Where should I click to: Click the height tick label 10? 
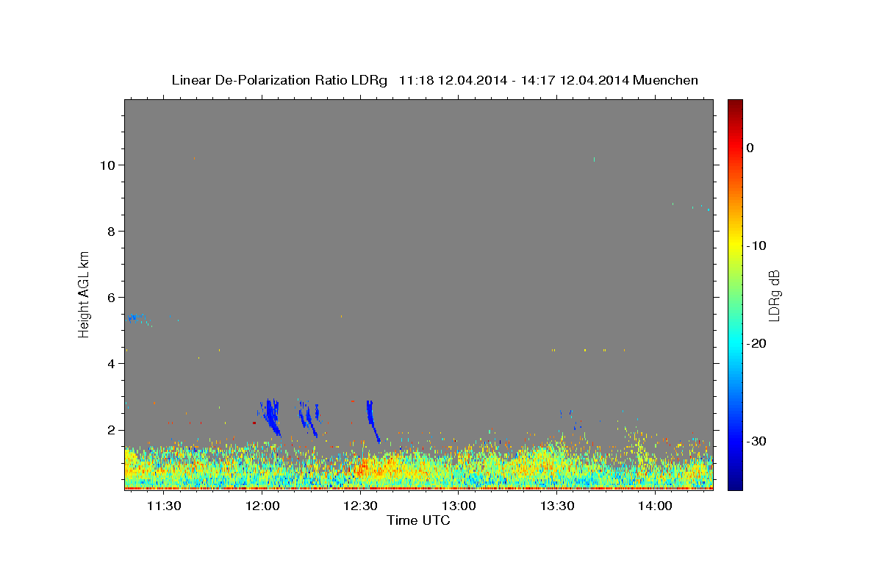click(107, 165)
